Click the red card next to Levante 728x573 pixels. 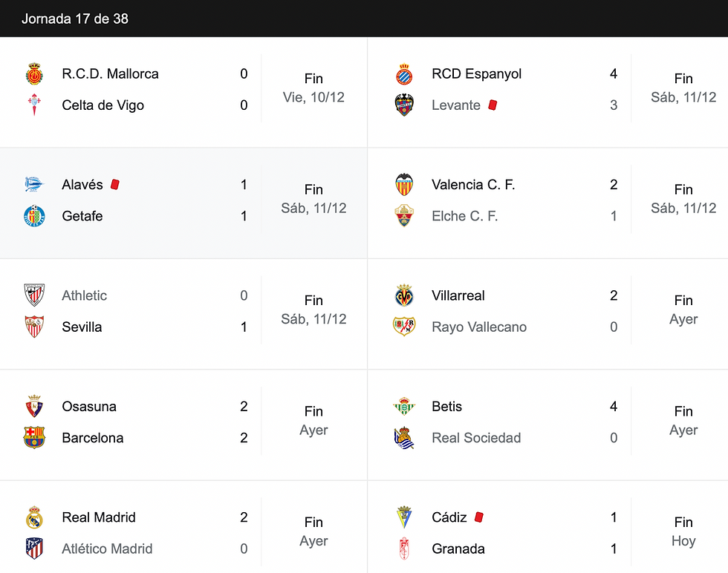493,105
